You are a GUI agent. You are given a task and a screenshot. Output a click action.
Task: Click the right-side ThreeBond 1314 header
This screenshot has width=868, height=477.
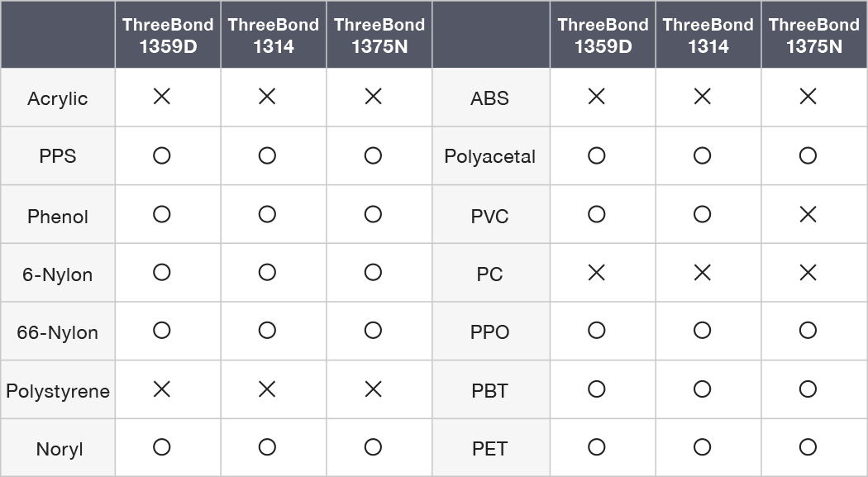(708, 35)
